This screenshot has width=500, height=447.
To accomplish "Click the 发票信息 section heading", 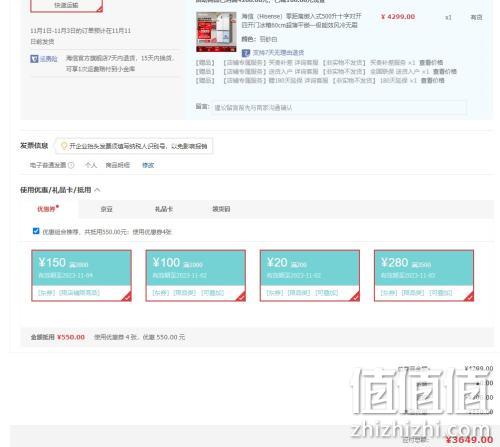I will (34, 146).
